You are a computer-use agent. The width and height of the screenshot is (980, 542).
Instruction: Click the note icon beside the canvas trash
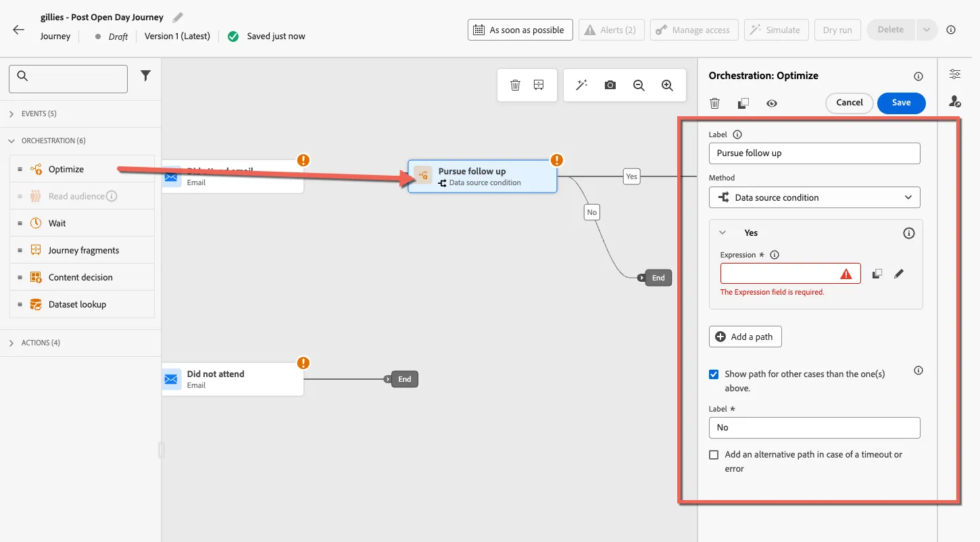pos(539,85)
